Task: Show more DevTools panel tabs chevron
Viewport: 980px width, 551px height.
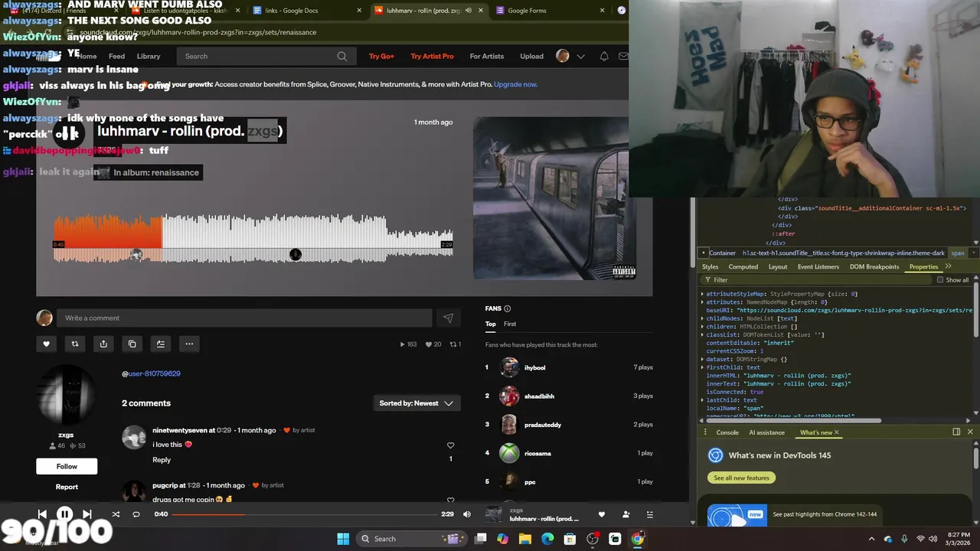Action: (948, 266)
